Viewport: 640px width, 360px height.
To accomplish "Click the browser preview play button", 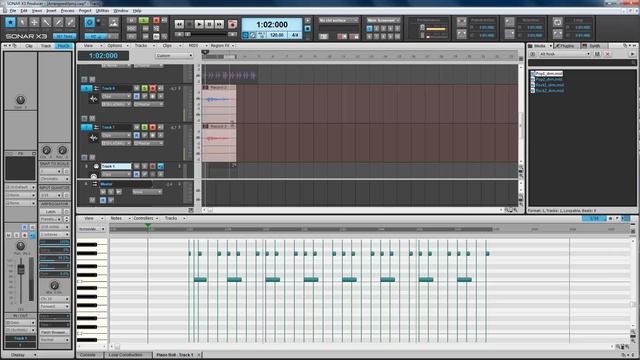I will (632, 54).
